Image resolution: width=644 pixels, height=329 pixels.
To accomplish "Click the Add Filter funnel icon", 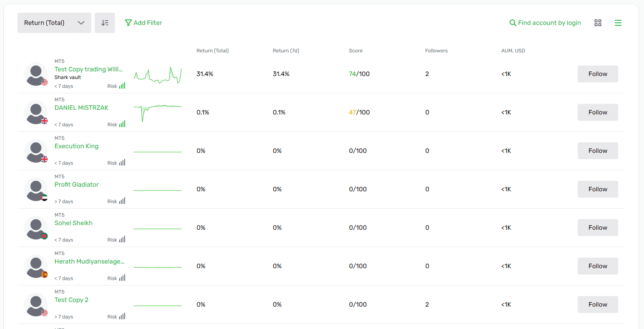I will (128, 23).
